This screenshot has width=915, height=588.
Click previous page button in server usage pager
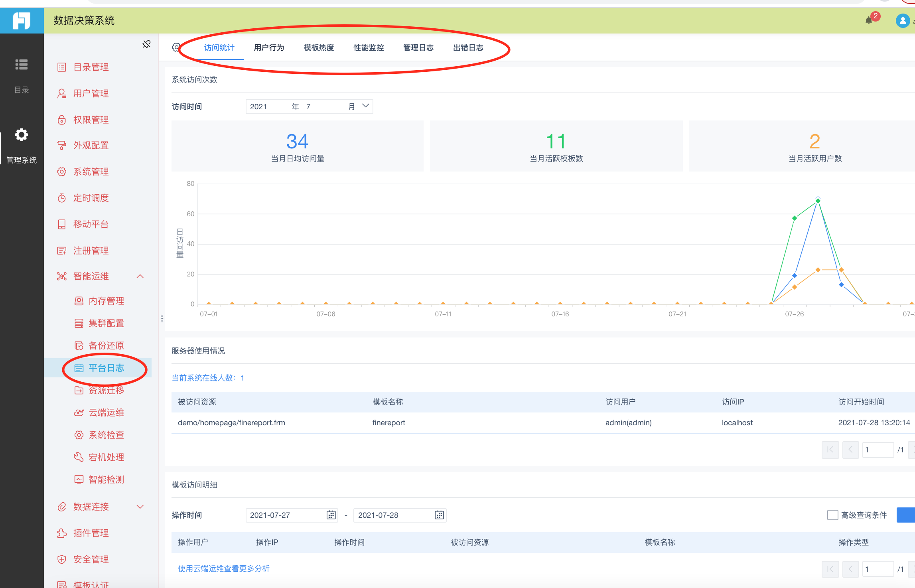coord(850,450)
